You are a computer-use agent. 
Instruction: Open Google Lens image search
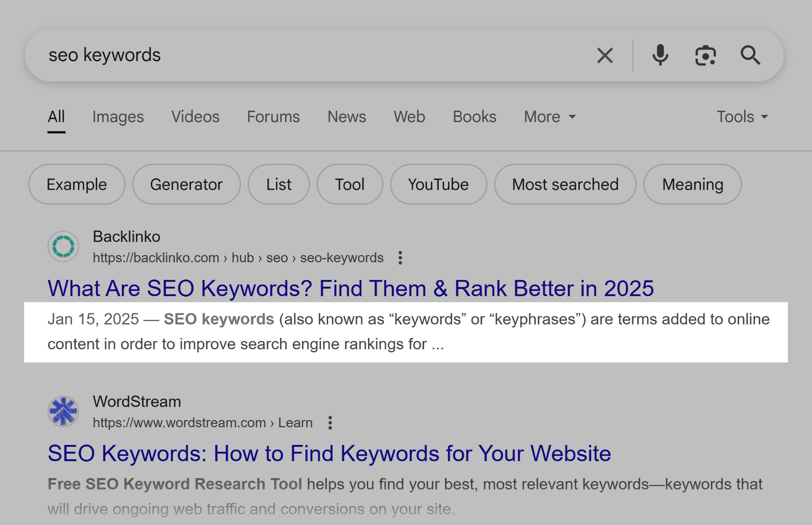click(705, 55)
